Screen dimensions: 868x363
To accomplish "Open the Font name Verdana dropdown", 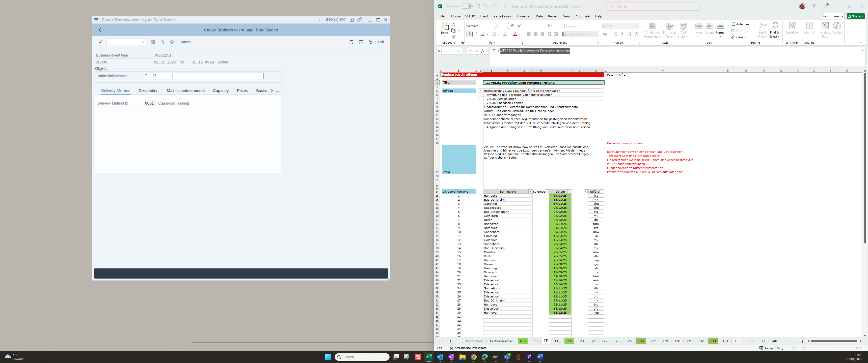I will point(494,26).
